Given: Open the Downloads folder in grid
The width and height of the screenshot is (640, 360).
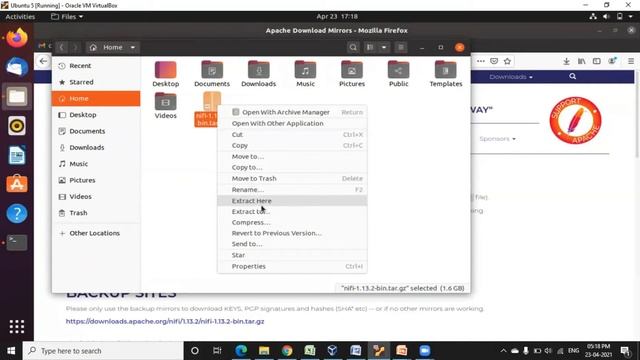Looking at the screenshot, I should point(258,74).
